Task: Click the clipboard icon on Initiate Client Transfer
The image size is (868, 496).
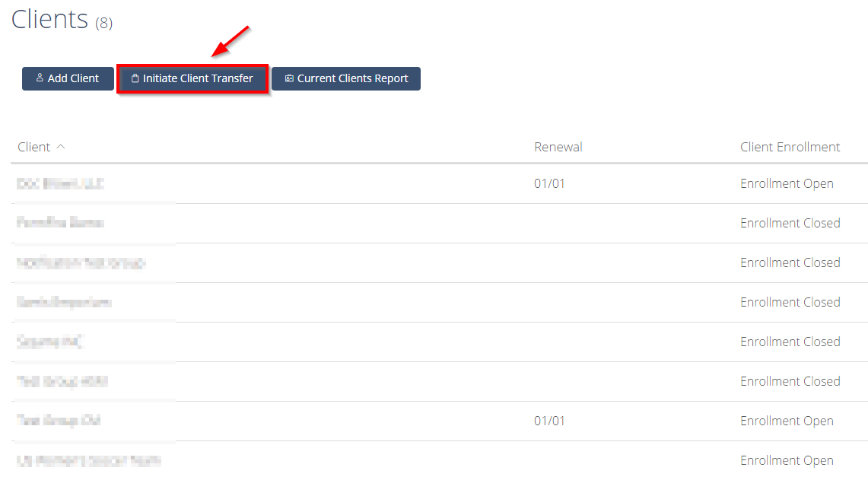Action: [x=135, y=78]
